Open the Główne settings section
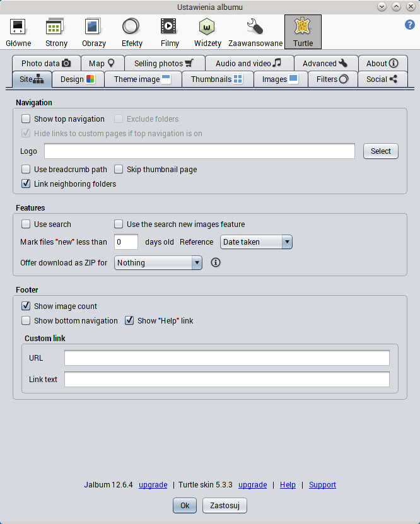Image resolution: width=420 pixels, height=524 pixels. 18,32
